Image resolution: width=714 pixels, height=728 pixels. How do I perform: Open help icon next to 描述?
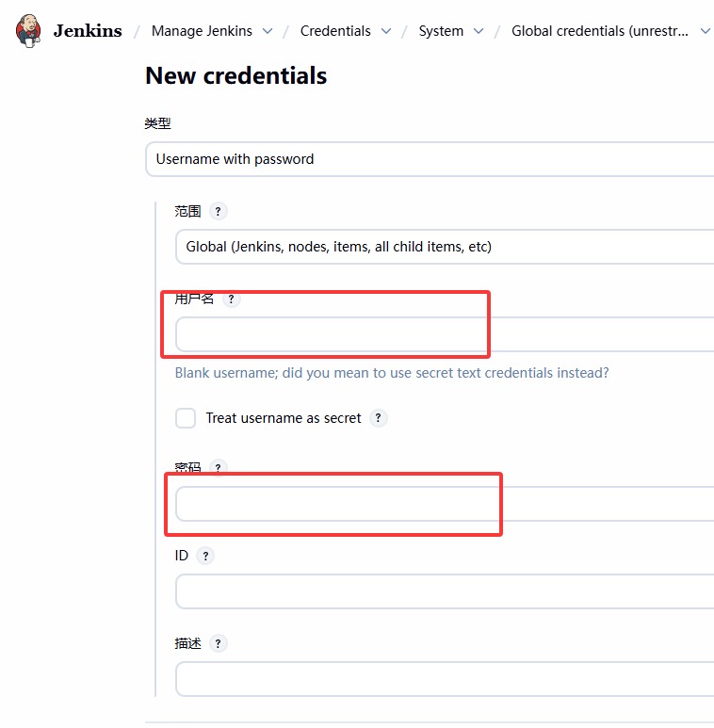pos(218,643)
